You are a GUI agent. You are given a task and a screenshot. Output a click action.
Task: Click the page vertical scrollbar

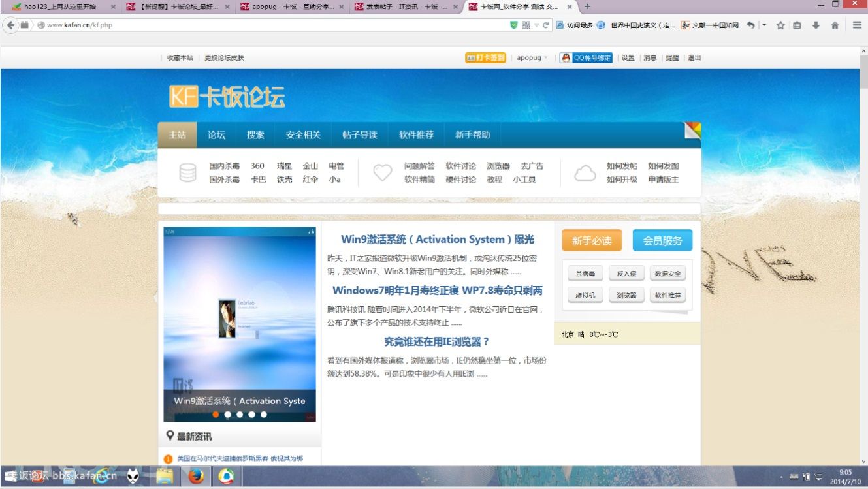(x=863, y=255)
